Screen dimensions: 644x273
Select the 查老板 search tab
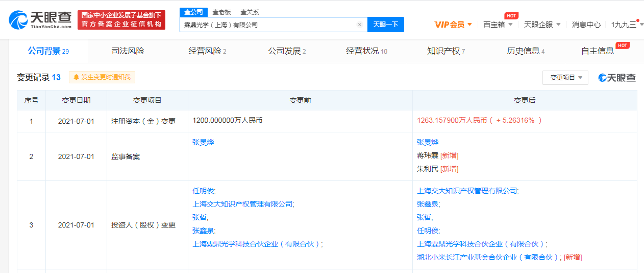point(221,12)
